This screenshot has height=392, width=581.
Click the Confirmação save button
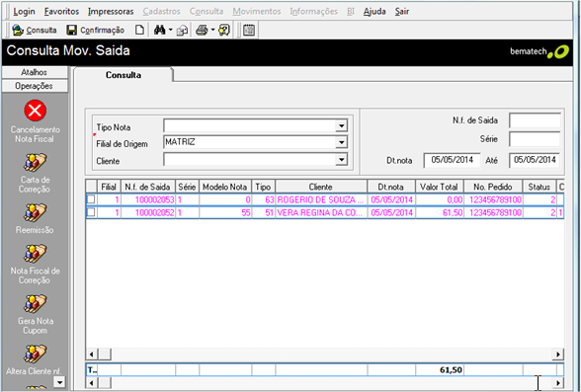(x=95, y=30)
